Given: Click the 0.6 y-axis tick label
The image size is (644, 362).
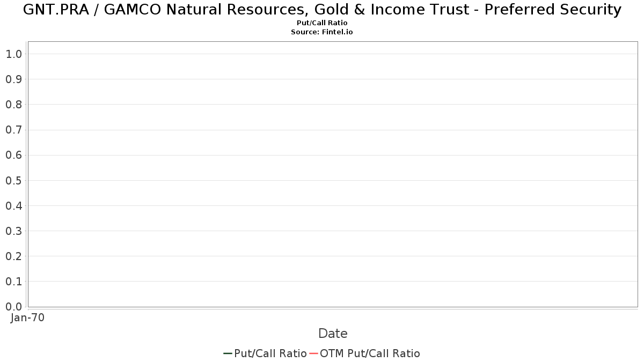Looking at the screenshot, I should tap(13, 156).
